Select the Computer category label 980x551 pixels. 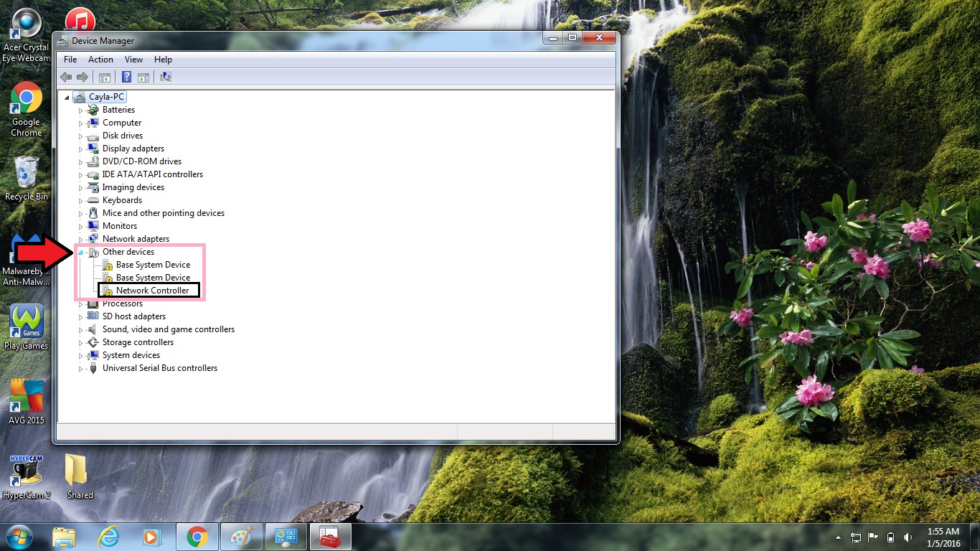click(122, 123)
